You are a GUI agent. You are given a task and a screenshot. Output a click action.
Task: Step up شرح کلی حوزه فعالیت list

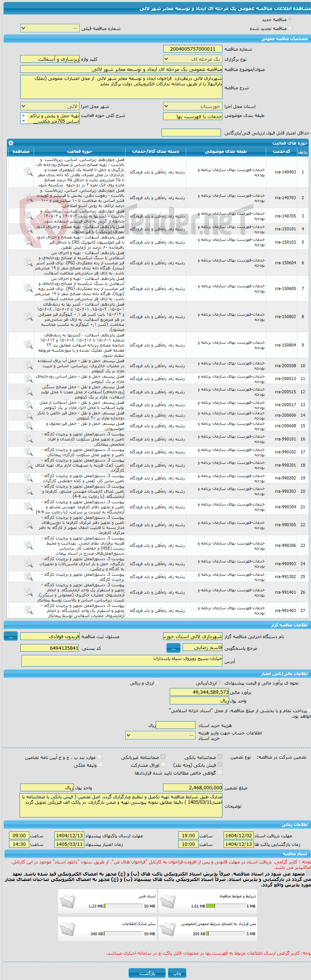pyautogui.click(x=23, y=116)
